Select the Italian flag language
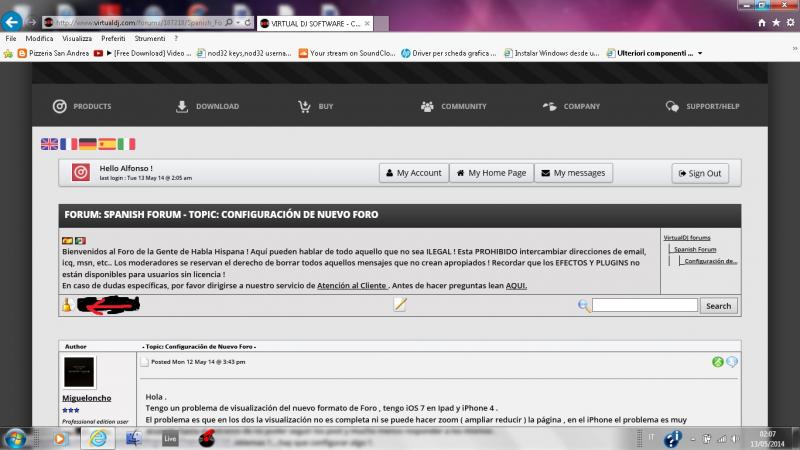The width and height of the screenshot is (800, 450). pos(127,144)
